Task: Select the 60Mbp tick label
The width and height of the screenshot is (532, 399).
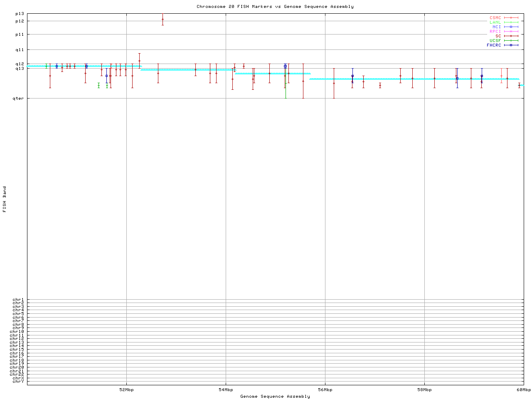Action: (524, 390)
